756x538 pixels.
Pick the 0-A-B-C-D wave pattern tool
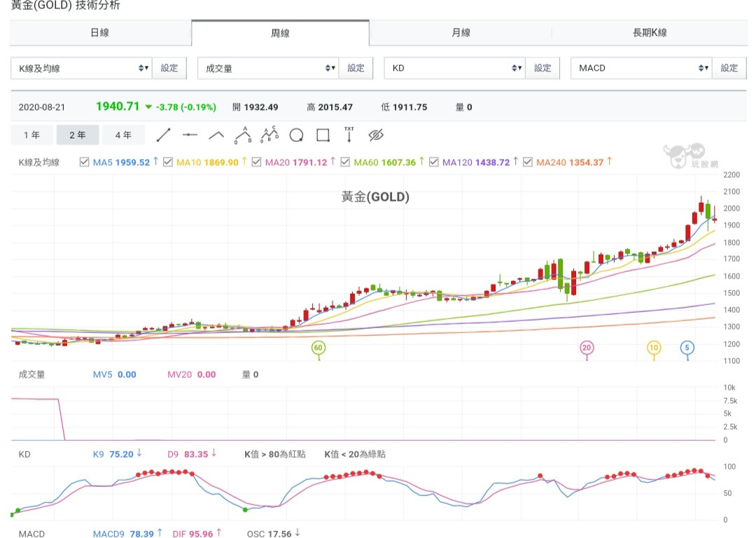pyautogui.click(x=269, y=134)
